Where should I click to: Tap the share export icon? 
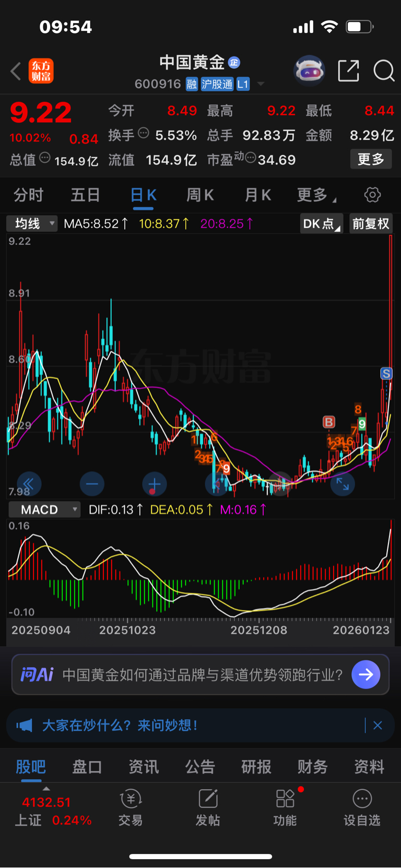(x=349, y=70)
